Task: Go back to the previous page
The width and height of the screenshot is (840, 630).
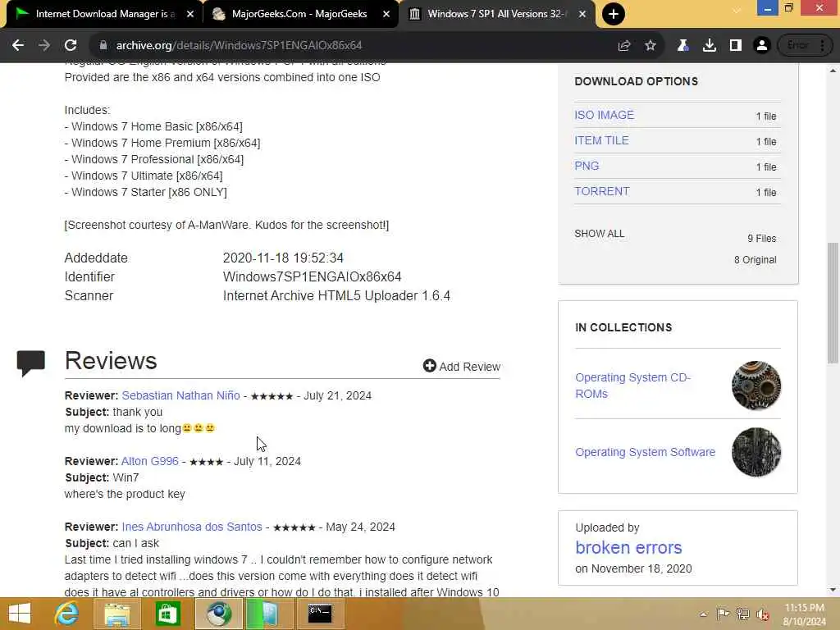Action: (18, 46)
